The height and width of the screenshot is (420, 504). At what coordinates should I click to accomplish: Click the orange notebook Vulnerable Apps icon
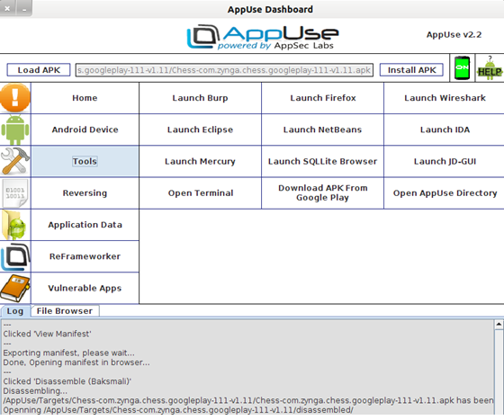(x=15, y=288)
